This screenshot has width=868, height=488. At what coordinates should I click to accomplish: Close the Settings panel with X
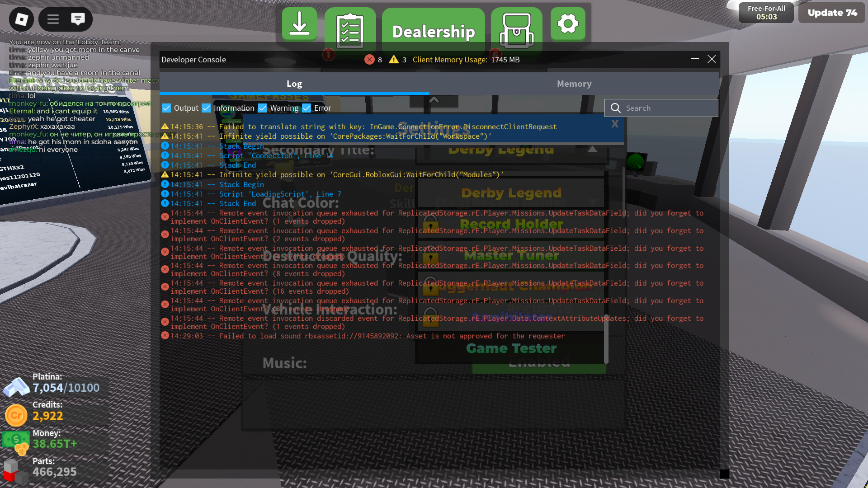[x=615, y=124]
